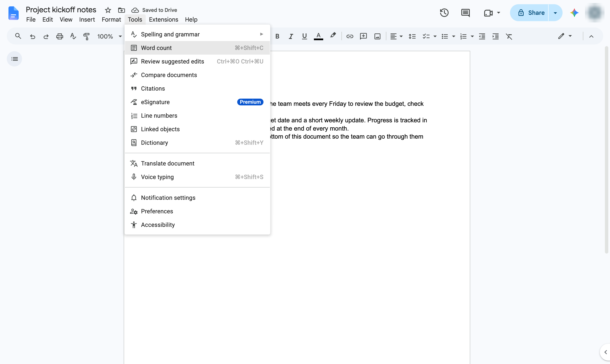The image size is (610, 364).
Task: Open Preferences from Tools menu
Action: [197, 211]
